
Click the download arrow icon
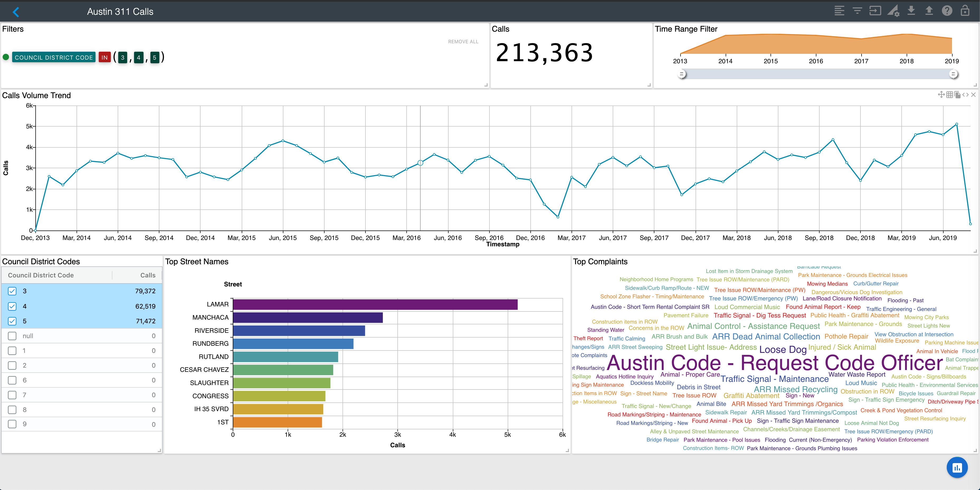click(x=911, y=11)
